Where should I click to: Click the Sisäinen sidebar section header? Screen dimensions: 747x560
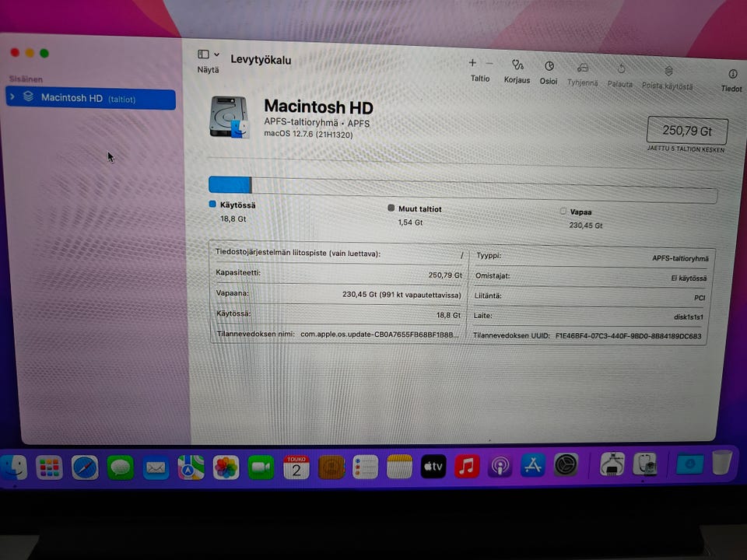(26, 79)
